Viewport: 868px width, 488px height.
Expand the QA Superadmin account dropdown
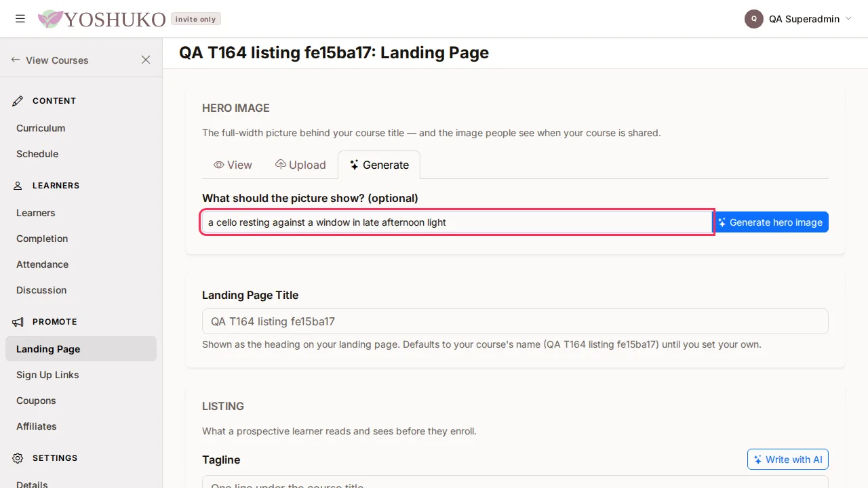[x=848, y=19]
